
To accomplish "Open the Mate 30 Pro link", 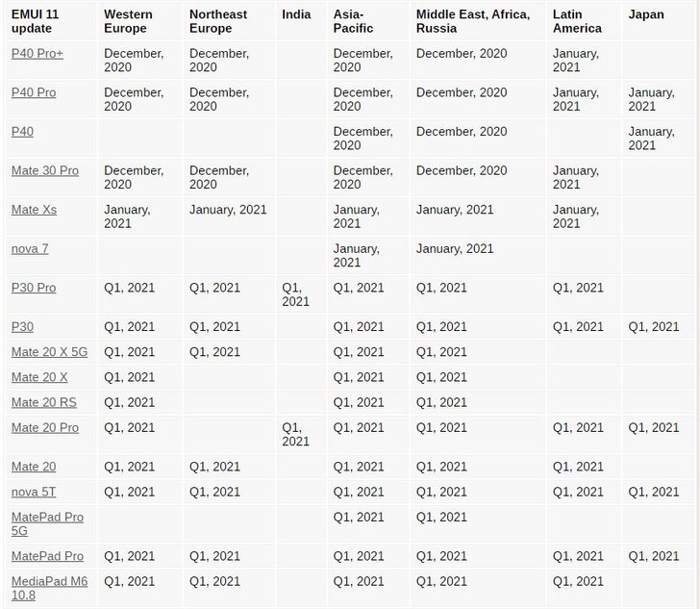I will pos(44,170).
